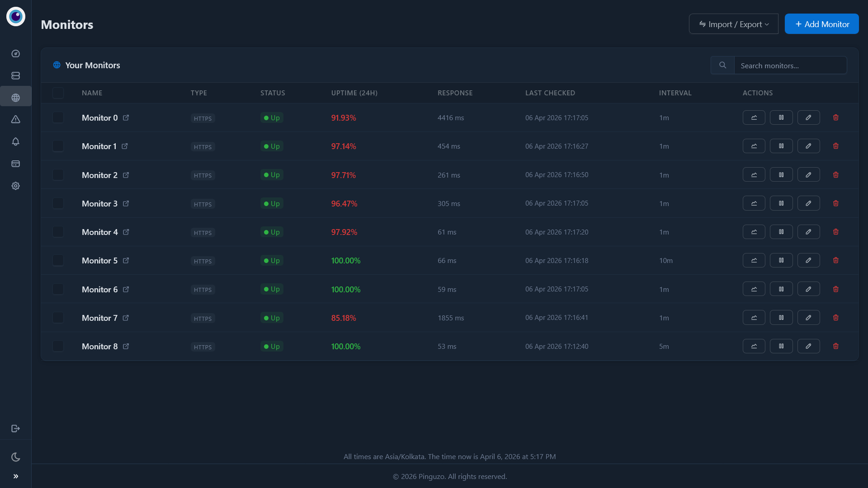Viewport: 868px width, 488px height.
Task: Select the Monitor 4 row checkbox
Action: [58, 232]
